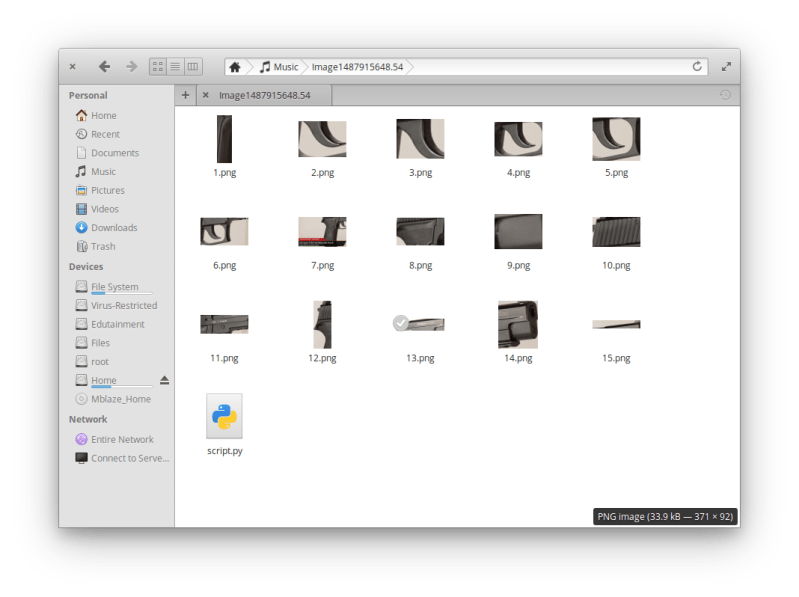Open a new tab with plus button
Image resolution: width=799 pixels, height=597 pixels.
(185, 95)
